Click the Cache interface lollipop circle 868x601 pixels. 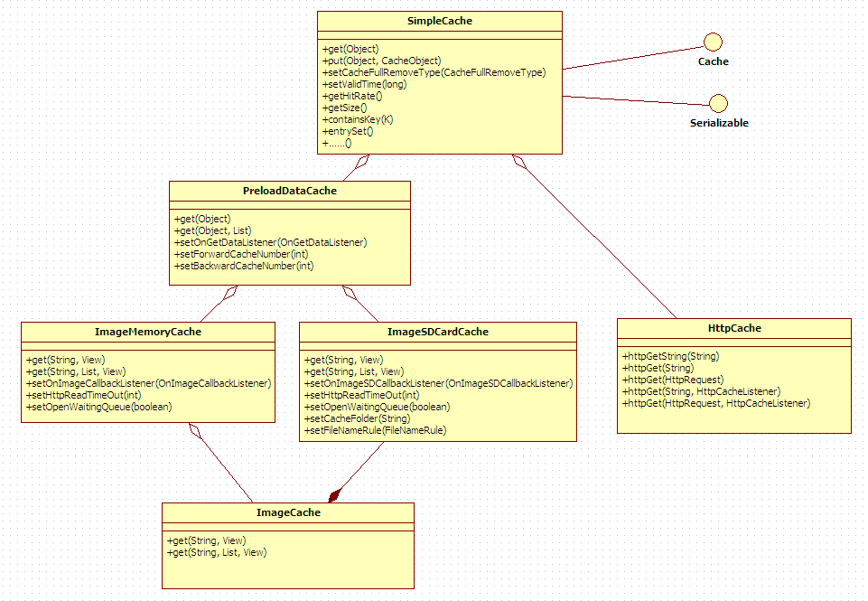[713, 42]
